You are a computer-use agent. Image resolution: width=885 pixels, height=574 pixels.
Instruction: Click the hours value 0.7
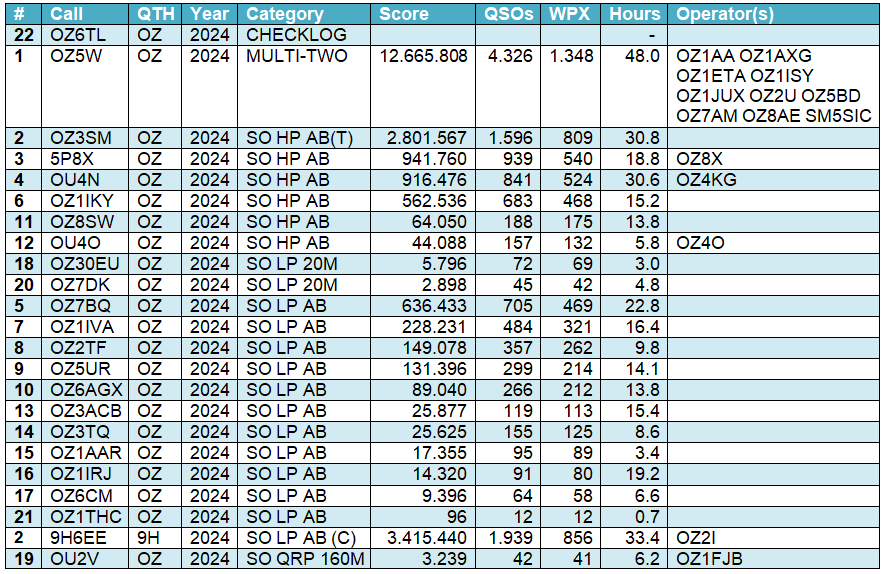click(x=647, y=516)
